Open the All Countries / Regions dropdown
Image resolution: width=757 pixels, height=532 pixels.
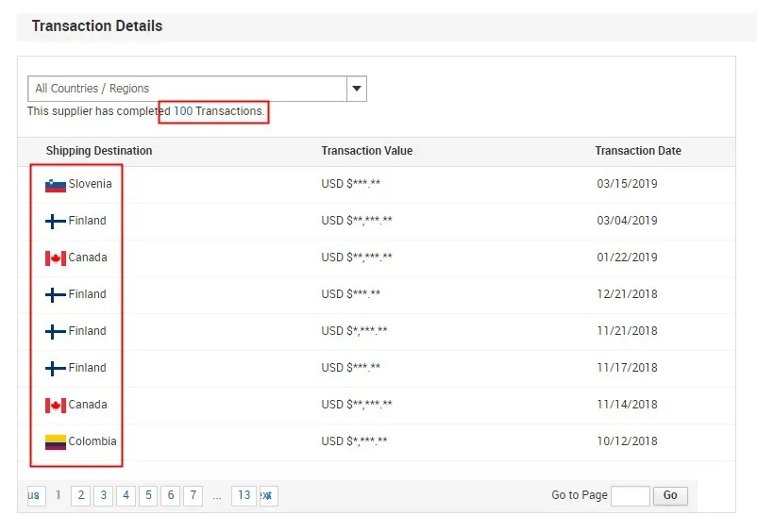187,89
